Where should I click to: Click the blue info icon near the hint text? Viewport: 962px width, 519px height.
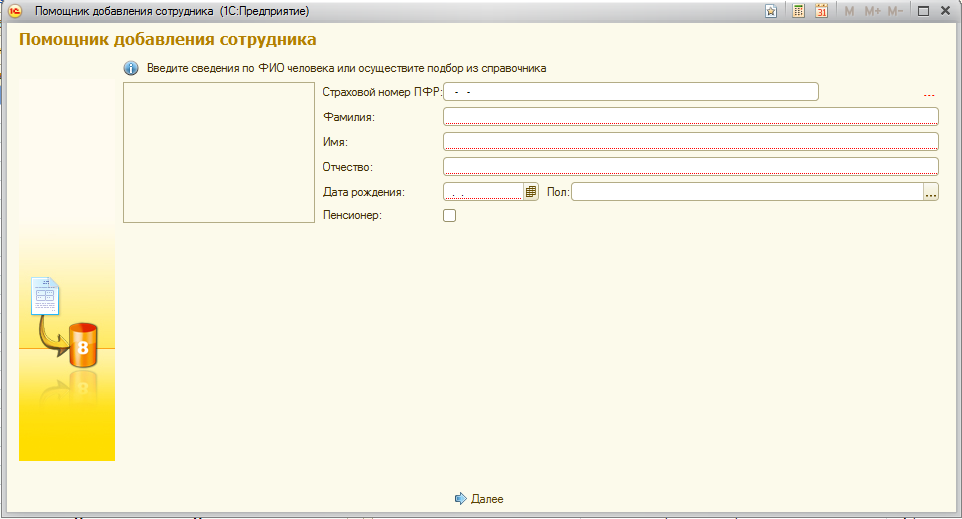[x=130, y=68]
